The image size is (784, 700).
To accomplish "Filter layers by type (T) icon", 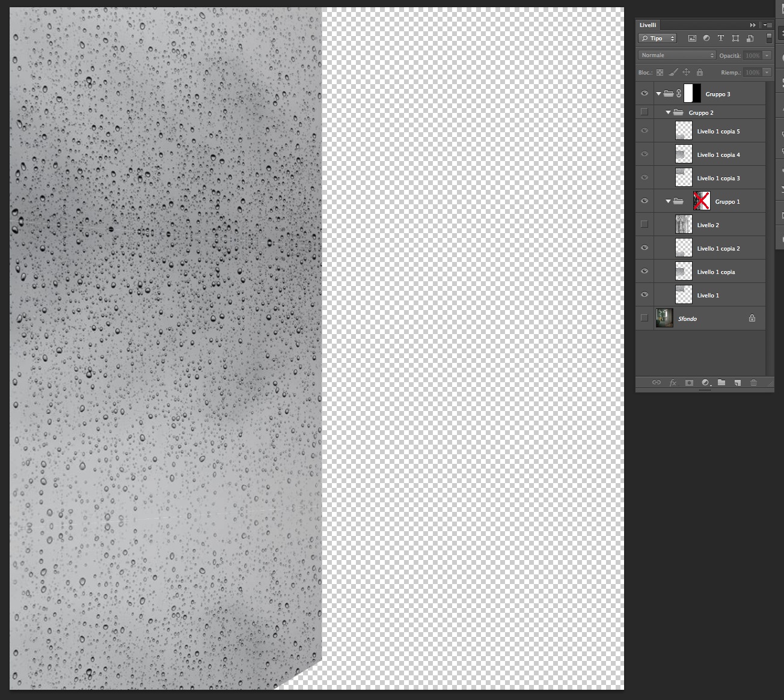I will pos(721,38).
